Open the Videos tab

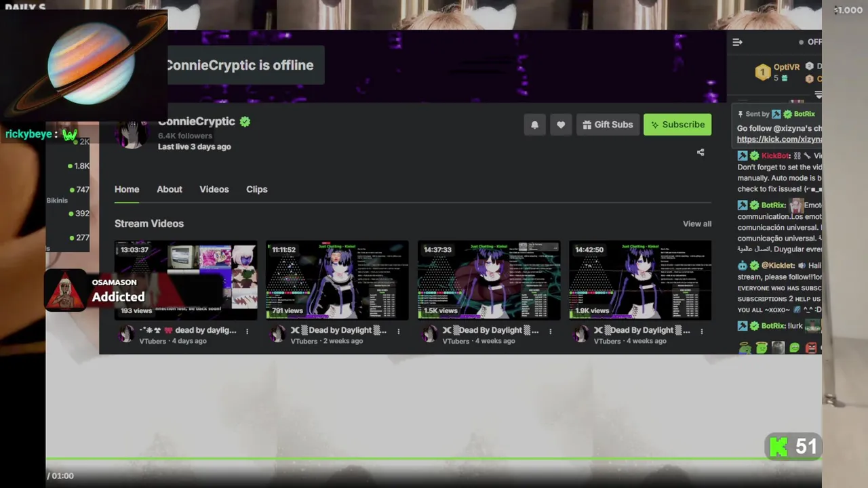214,189
